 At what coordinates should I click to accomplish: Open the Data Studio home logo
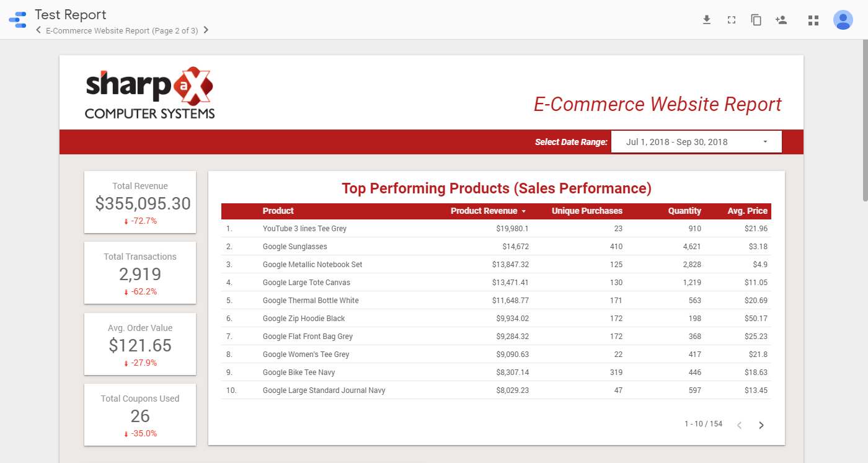pos(17,20)
